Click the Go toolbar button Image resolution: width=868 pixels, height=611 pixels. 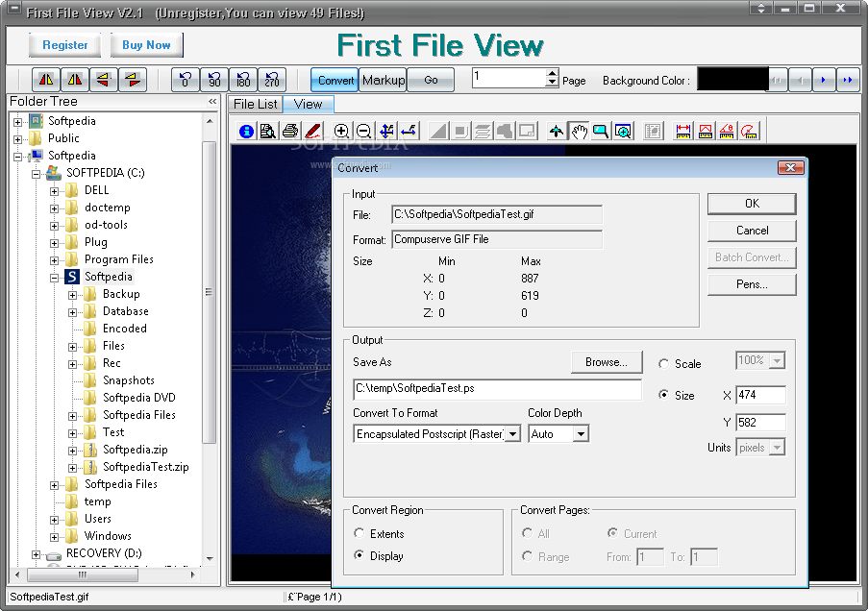click(431, 81)
